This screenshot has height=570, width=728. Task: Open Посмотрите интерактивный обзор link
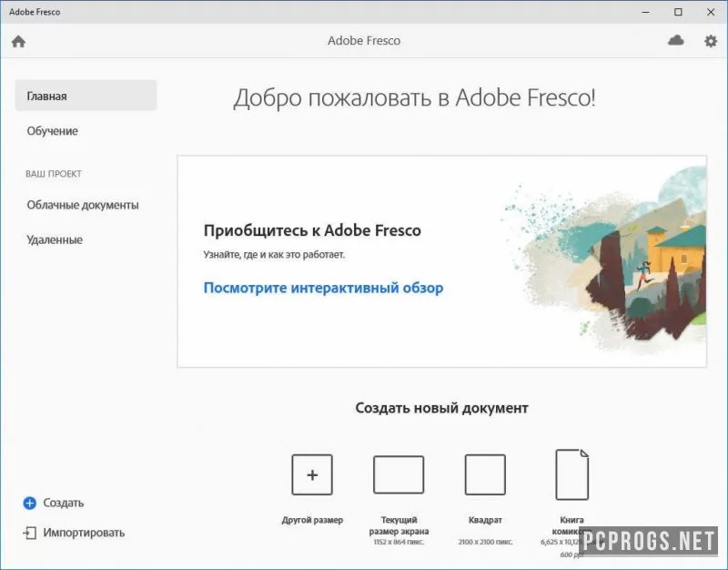pos(324,288)
